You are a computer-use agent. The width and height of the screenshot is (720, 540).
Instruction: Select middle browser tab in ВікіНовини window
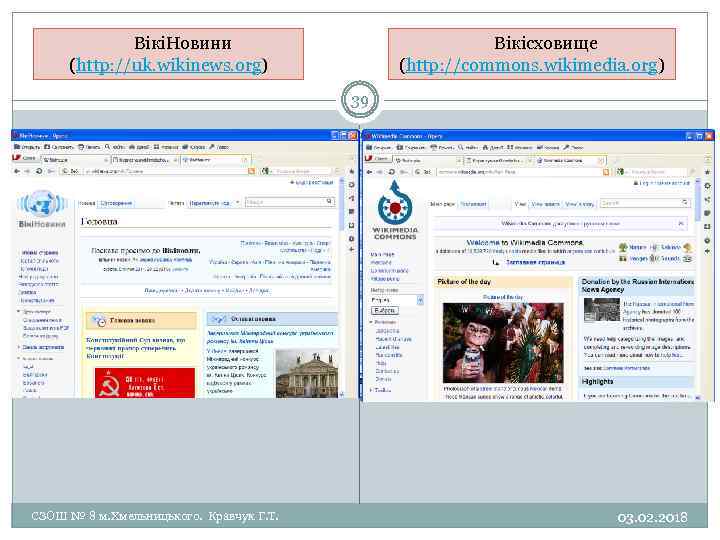pyautogui.click(x=145, y=160)
